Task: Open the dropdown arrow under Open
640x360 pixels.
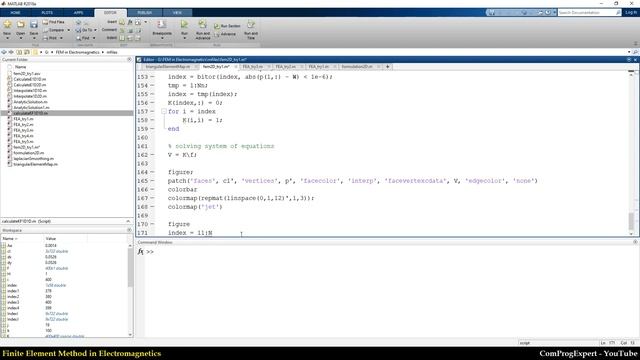Action: point(20,38)
